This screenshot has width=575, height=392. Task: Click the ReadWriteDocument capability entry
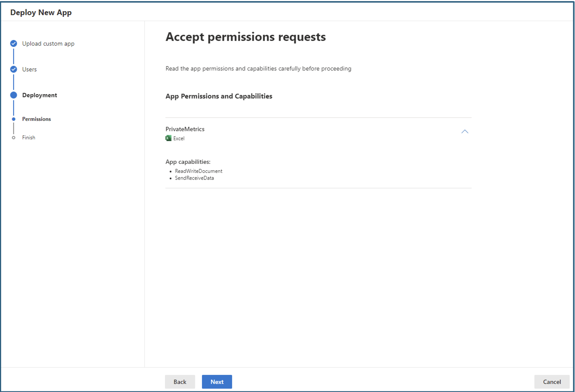pos(199,171)
